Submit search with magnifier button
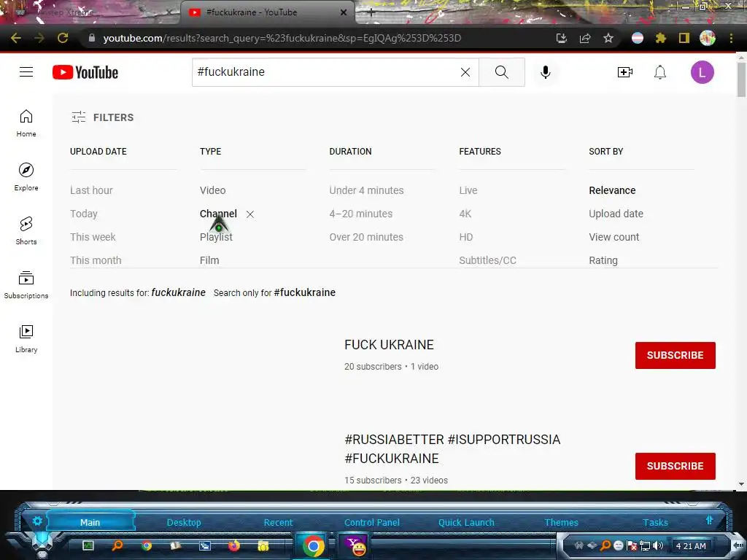Image resolution: width=747 pixels, height=560 pixels. coord(502,72)
